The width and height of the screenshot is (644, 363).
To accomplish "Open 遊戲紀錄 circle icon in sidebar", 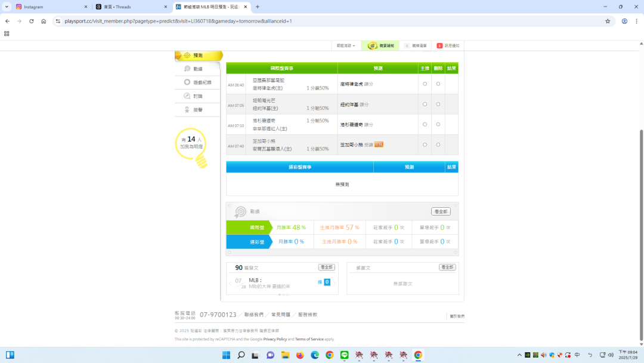I will (187, 82).
